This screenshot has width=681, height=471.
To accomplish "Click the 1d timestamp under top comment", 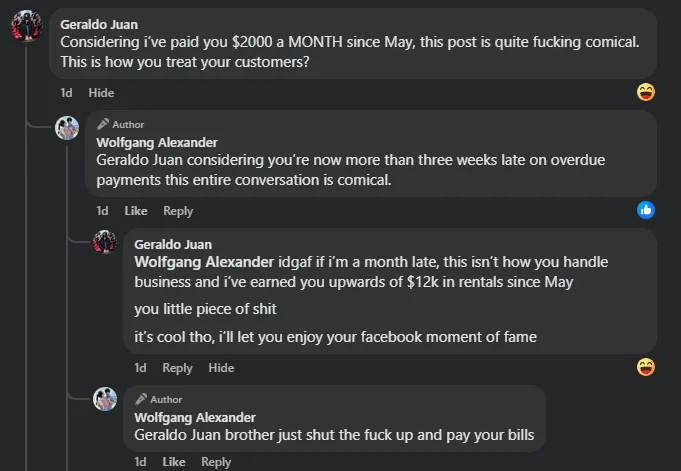I will 66,93.
